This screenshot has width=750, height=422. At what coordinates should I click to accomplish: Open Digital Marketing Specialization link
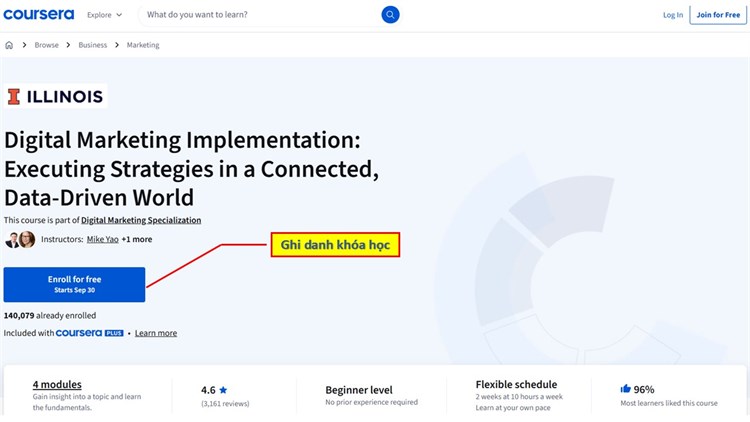pyautogui.click(x=141, y=220)
